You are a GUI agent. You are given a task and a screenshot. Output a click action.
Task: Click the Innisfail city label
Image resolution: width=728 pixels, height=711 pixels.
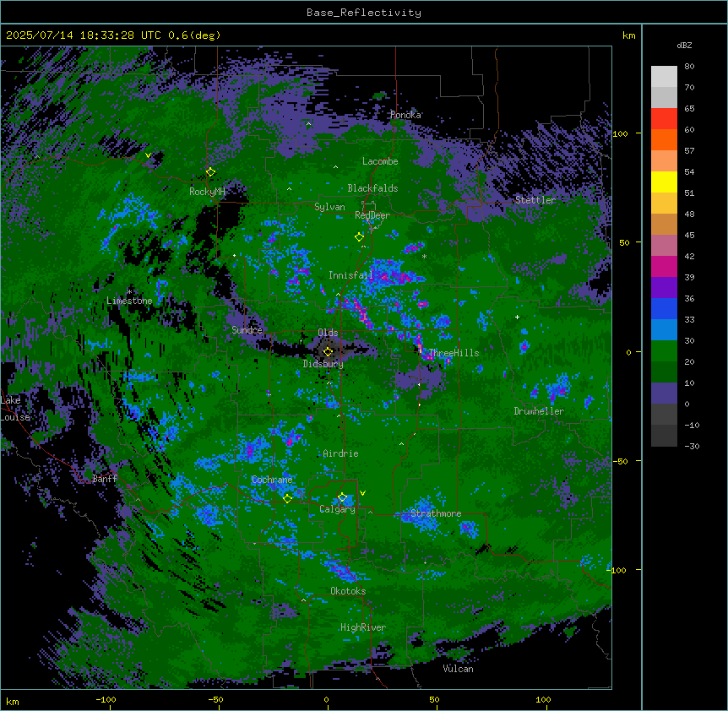click(x=350, y=275)
